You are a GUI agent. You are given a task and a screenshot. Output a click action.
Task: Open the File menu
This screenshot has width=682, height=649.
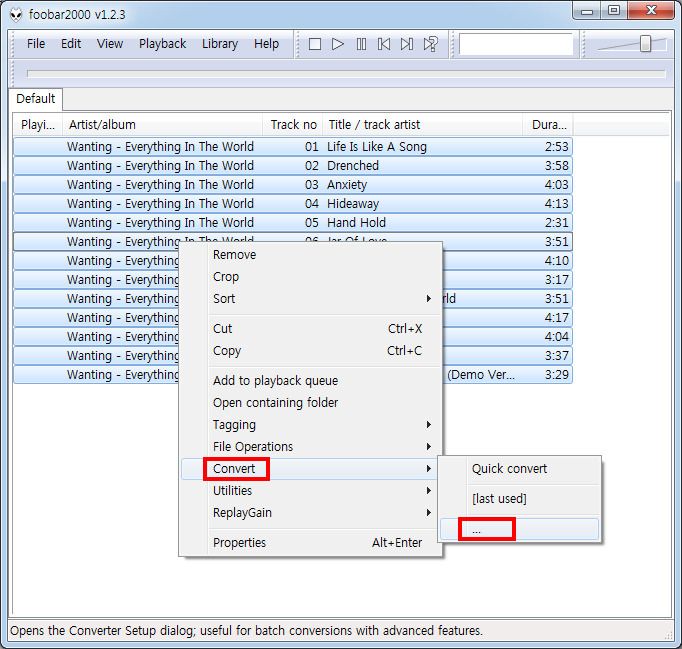click(x=36, y=43)
